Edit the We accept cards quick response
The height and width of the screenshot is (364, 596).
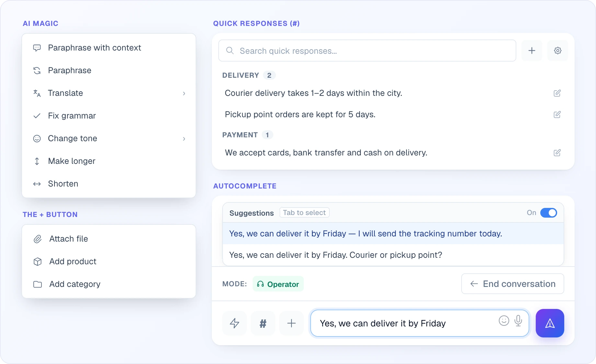click(x=557, y=153)
